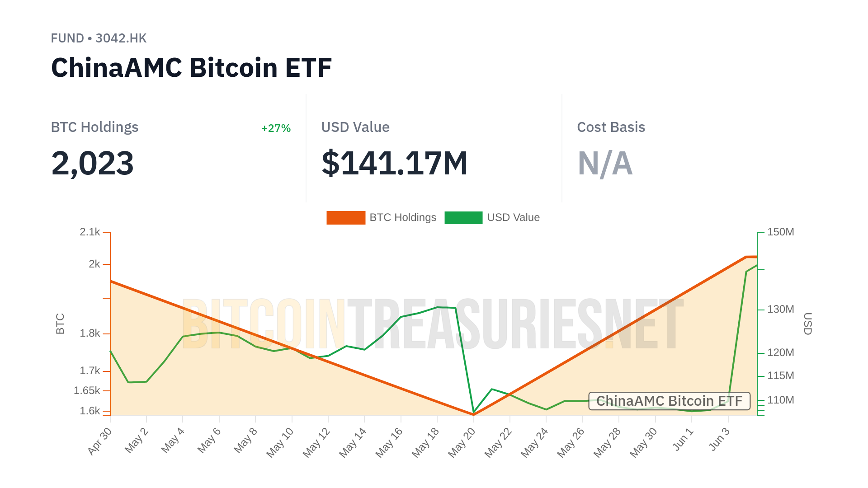Click the N/A cost basis value

(x=605, y=163)
